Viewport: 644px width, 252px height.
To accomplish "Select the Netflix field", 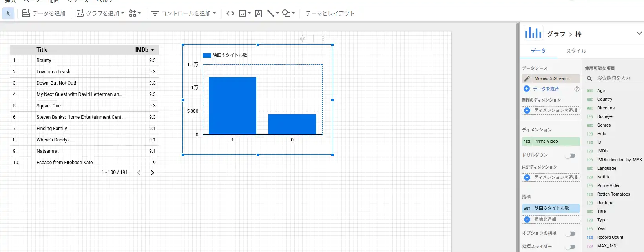I will pos(604,177).
